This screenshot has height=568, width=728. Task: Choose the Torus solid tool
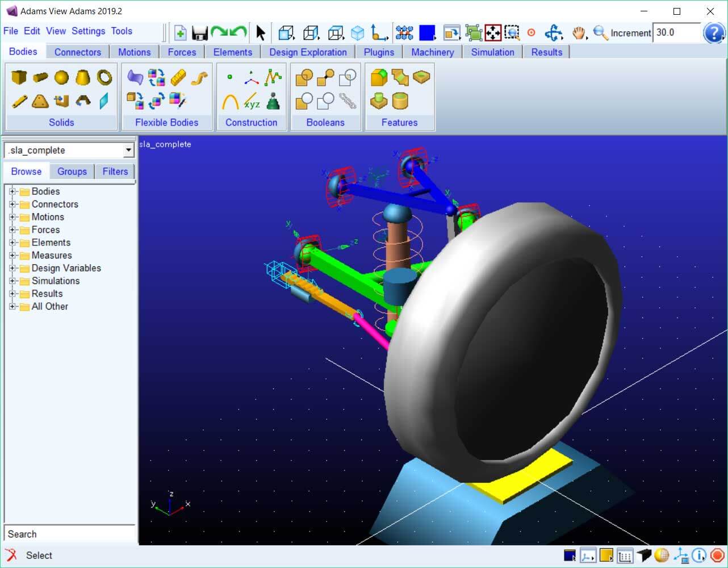tap(104, 77)
